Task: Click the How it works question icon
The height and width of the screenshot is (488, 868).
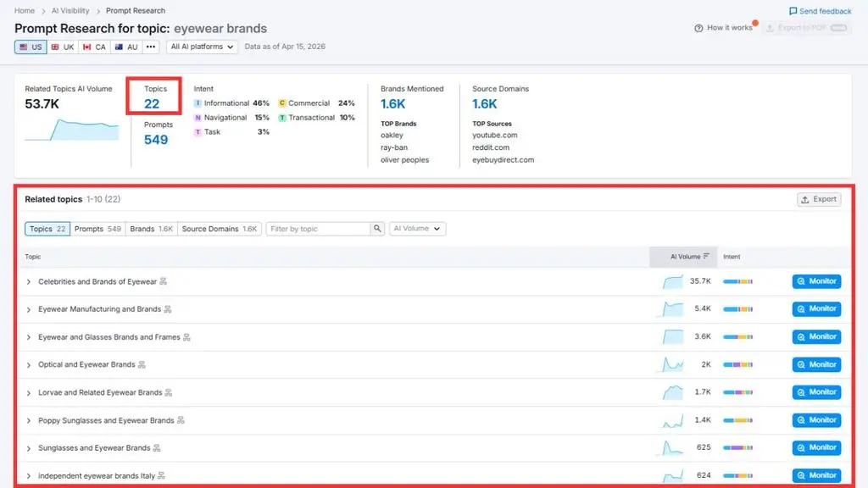Action: [x=698, y=28]
